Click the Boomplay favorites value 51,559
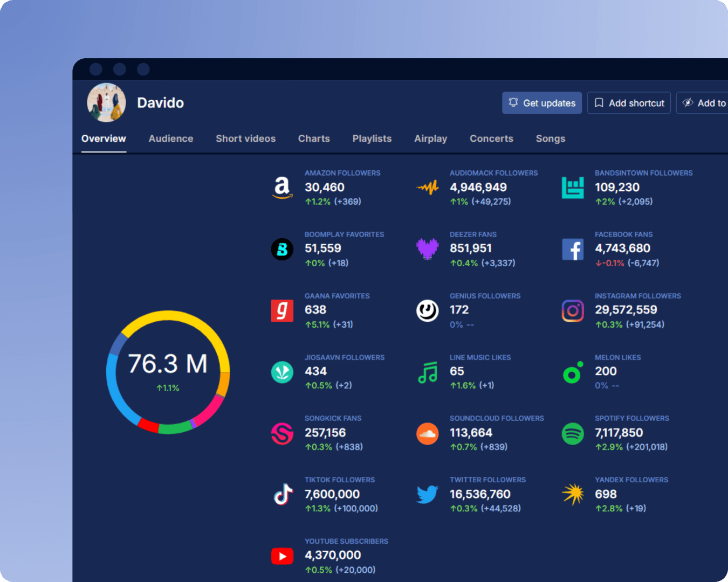728x582 pixels. click(x=323, y=248)
